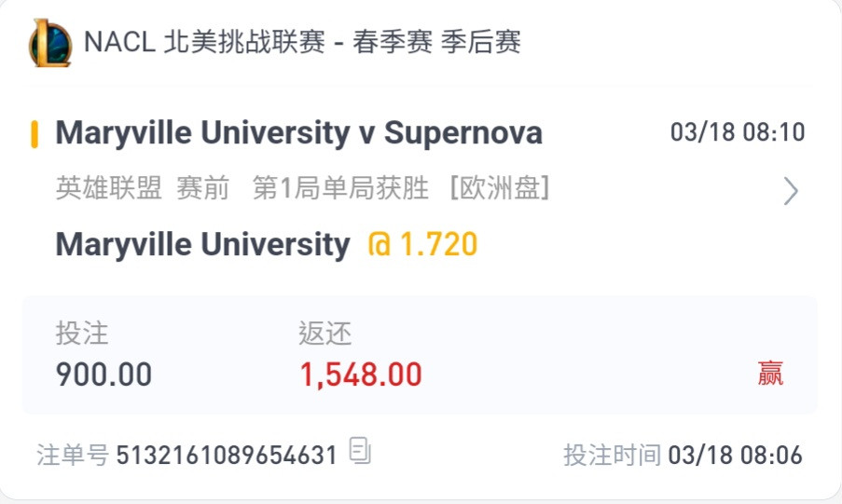Click the @ 1.720 odds value
842x504 pixels.
422,244
